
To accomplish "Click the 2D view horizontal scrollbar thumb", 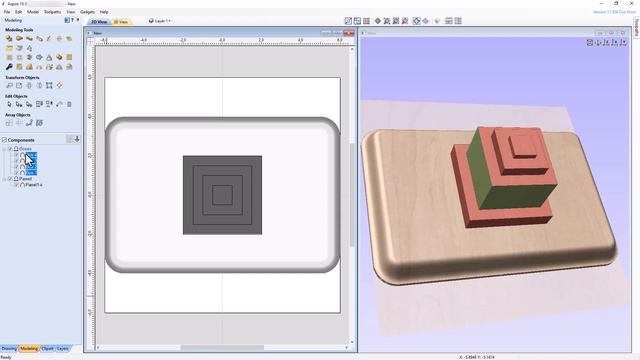I will (x=222, y=347).
